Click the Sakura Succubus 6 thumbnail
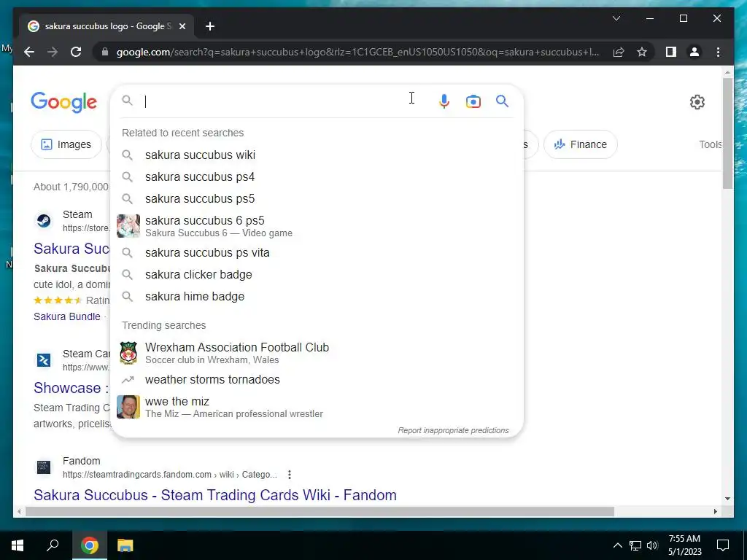The height and width of the screenshot is (560, 747). (x=128, y=226)
